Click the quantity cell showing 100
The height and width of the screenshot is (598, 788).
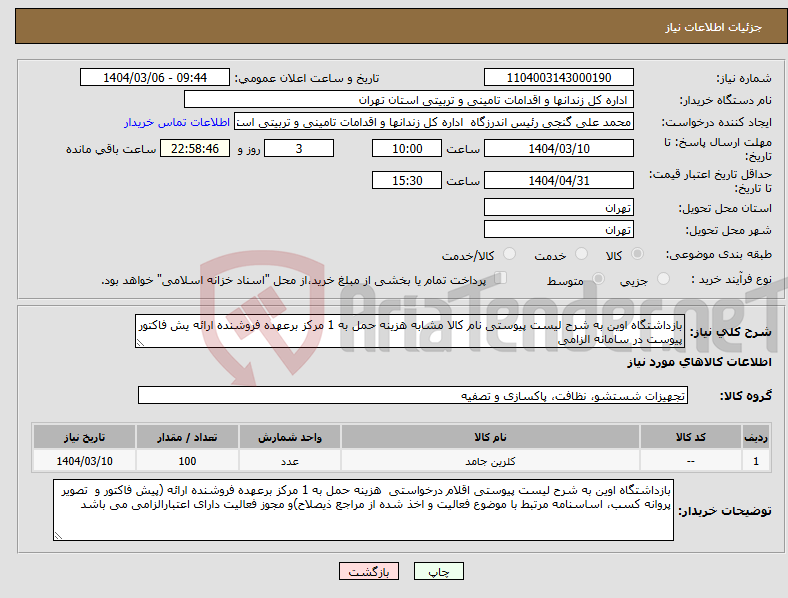187,461
